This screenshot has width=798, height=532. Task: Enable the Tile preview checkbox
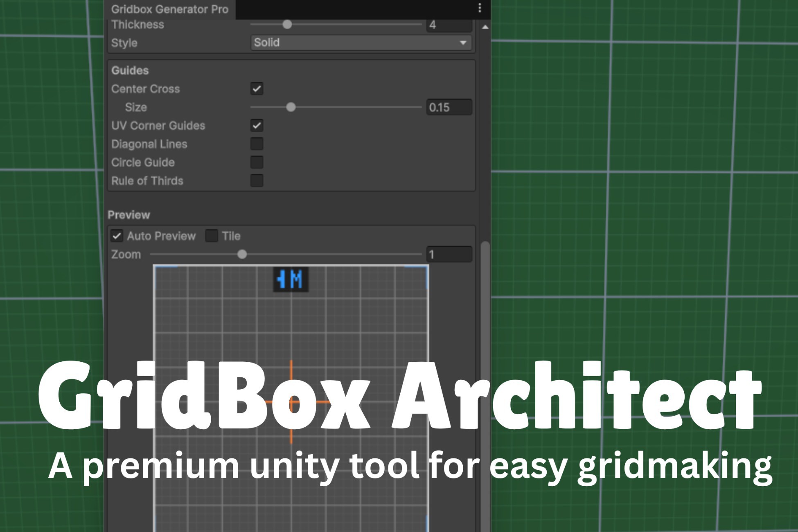pyautogui.click(x=212, y=236)
